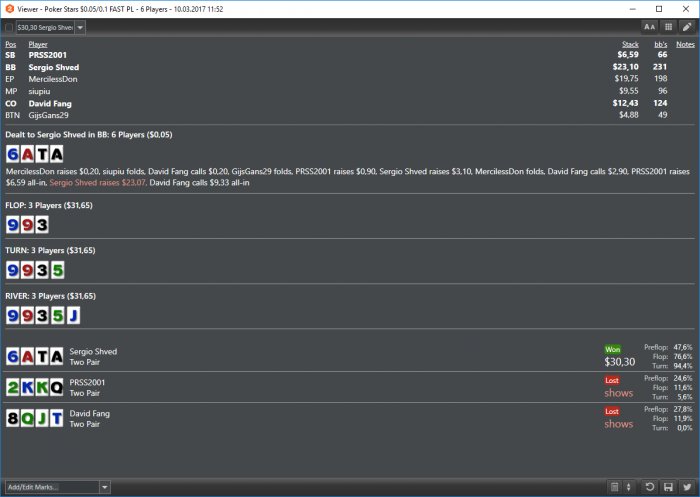The height and width of the screenshot is (497, 700).
Task: Maximize the Viewer window
Action: coord(659,9)
